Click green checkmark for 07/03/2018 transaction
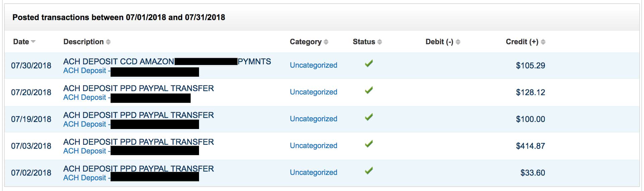This screenshot has width=644, height=191. pos(369,144)
